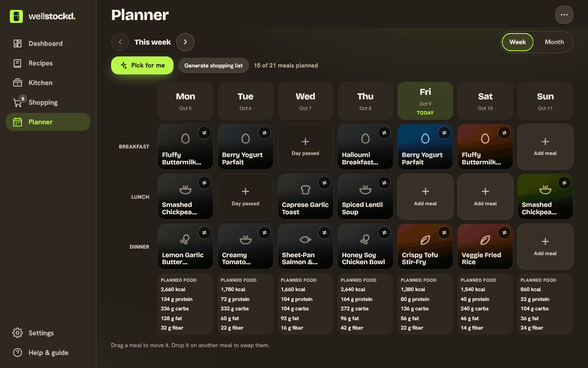Screen dimensions: 588x368
Task: Swap the Lemon Garlic Butter dinner
Action: (x=205, y=233)
